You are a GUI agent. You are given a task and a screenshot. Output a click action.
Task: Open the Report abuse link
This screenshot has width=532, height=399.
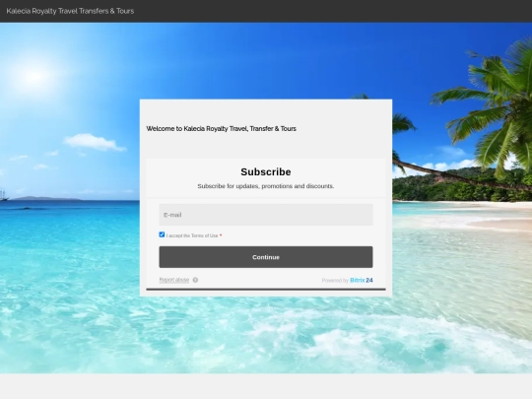coord(174,280)
